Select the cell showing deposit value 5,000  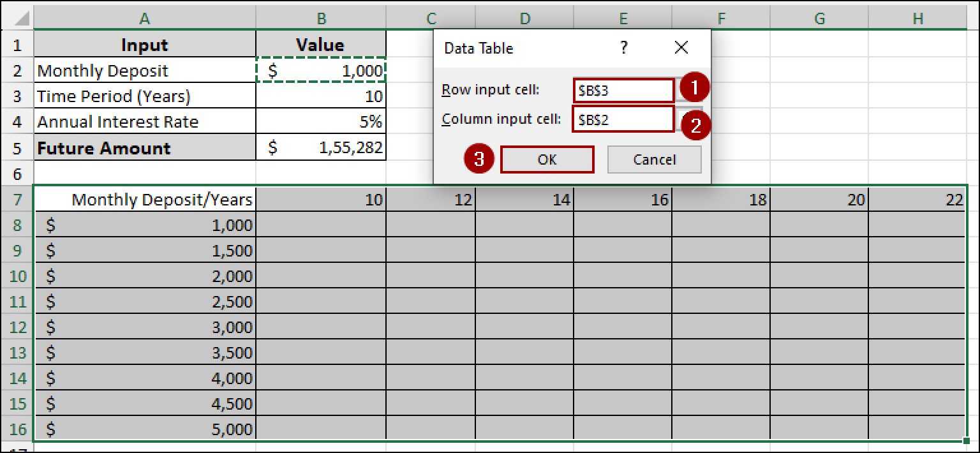click(145, 429)
